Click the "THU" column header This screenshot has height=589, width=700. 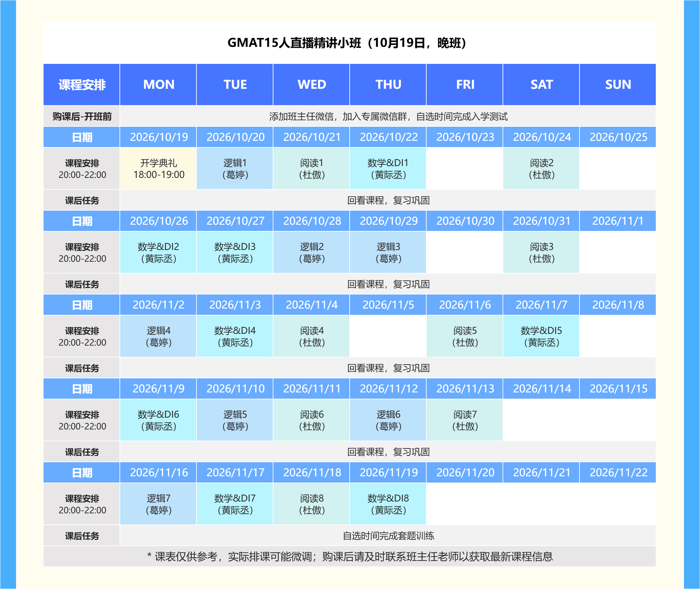click(388, 85)
